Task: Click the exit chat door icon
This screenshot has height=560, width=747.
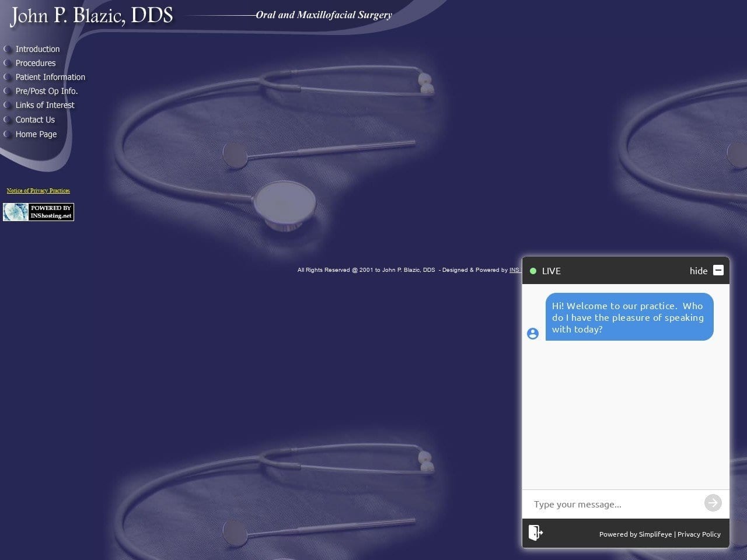Action: (x=535, y=533)
